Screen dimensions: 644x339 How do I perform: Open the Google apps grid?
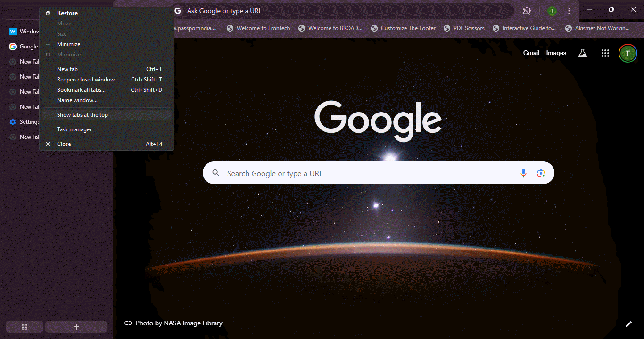point(605,53)
